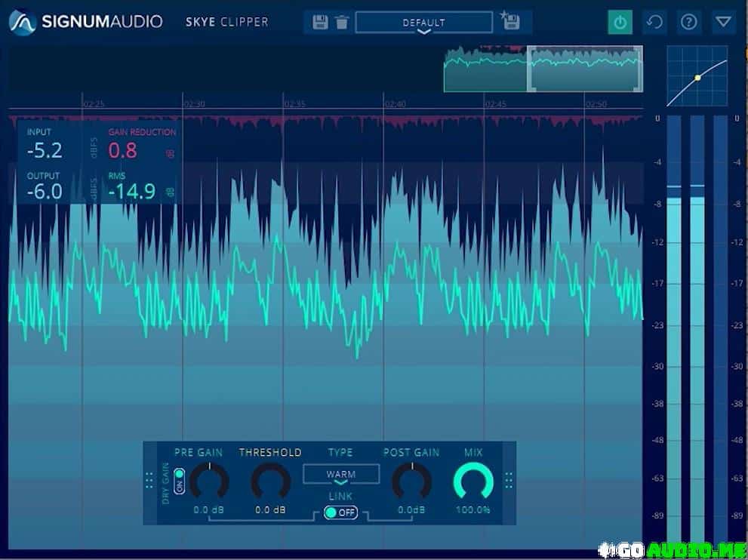Click the dotted grip right of the control panel

click(509, 481)
